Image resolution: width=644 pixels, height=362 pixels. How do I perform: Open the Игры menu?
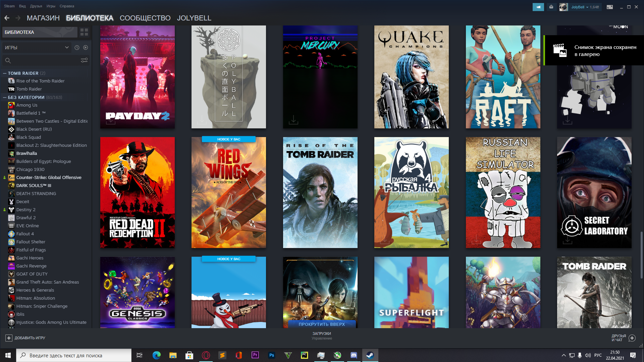51,6
